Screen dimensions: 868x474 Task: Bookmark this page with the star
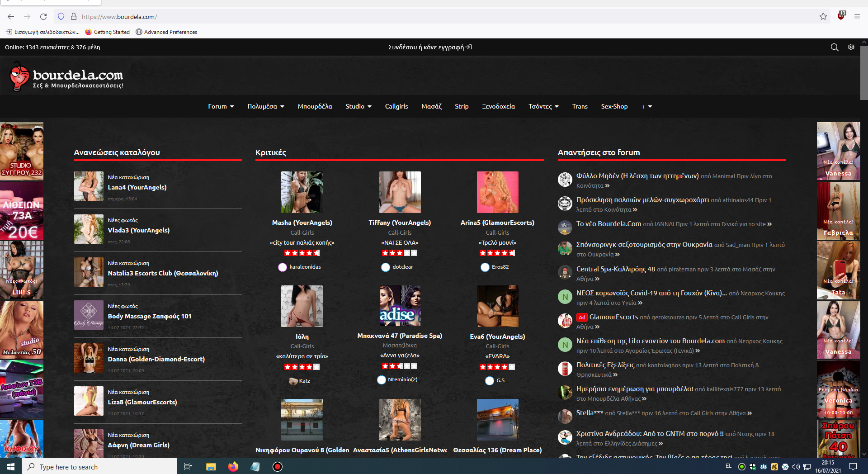pos(823,17)
